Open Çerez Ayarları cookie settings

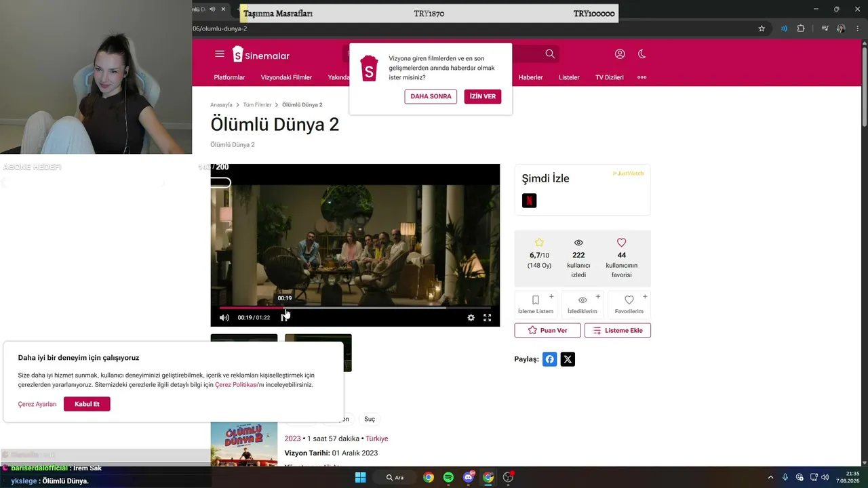tap(37, 404)
